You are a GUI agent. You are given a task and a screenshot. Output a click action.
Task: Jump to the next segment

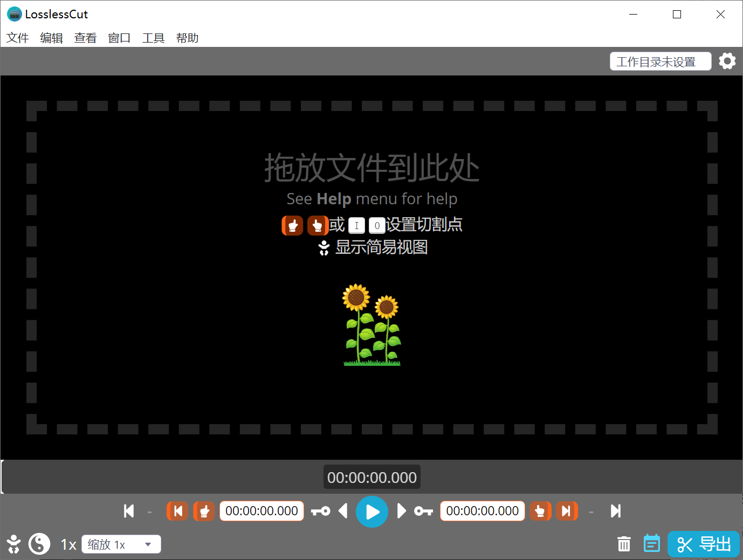coord(615,511)
